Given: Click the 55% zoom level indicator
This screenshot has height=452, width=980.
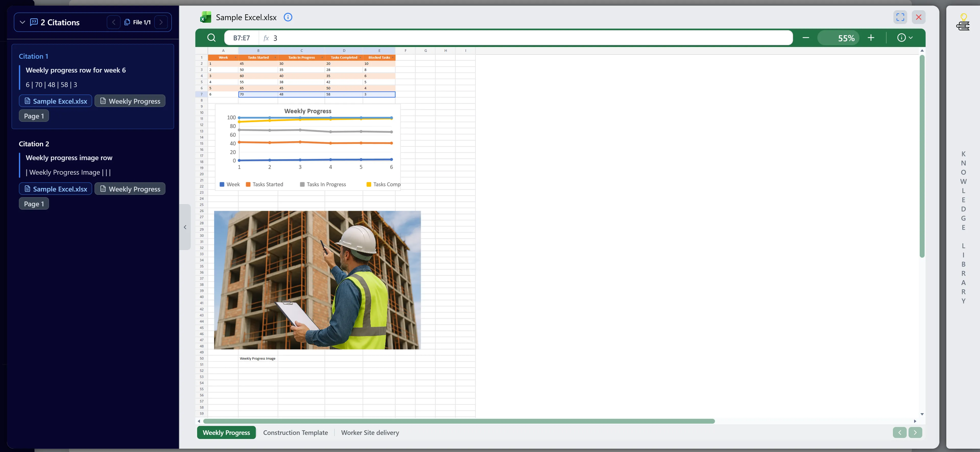Looking at the screenshot, I should pyautogui.click(x=839, y=38).
